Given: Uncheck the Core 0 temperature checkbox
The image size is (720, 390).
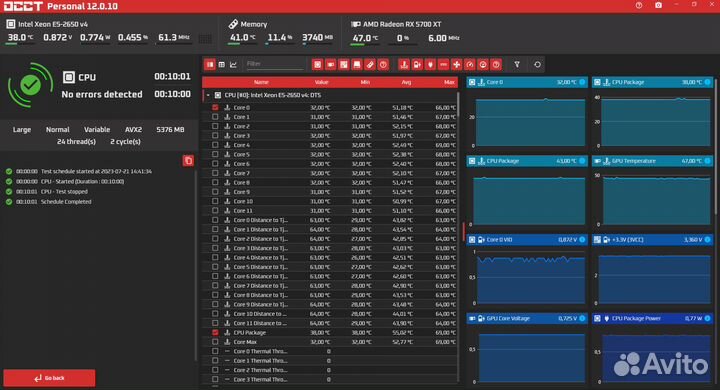Looking at the screenshot, I should 215,107.
